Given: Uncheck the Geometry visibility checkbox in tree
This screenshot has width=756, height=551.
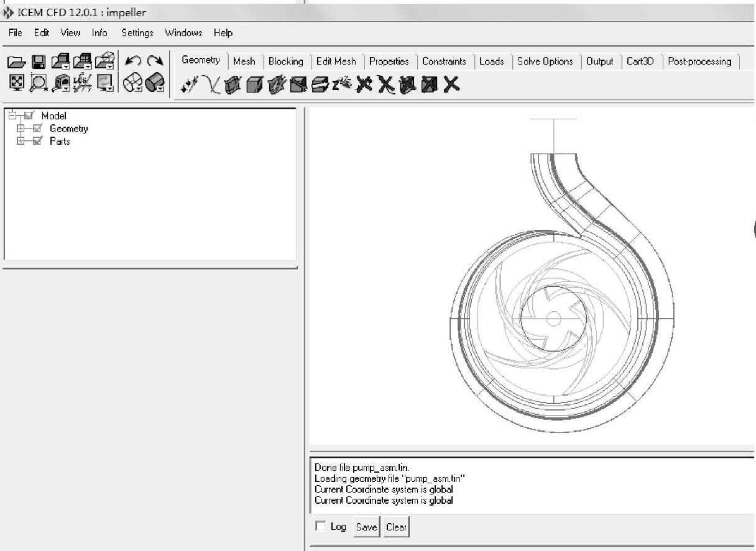Looking at the screenshot, I should [x=37, y=129].
